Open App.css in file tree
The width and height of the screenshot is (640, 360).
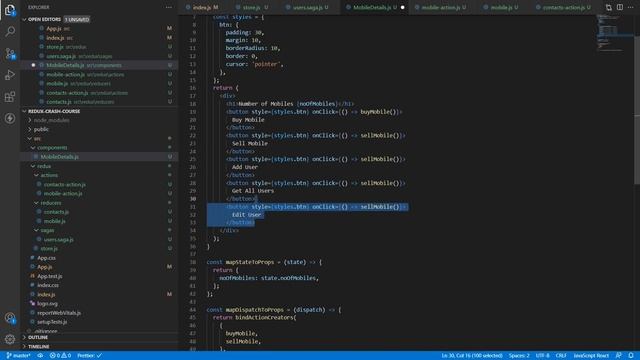[99, 258]
